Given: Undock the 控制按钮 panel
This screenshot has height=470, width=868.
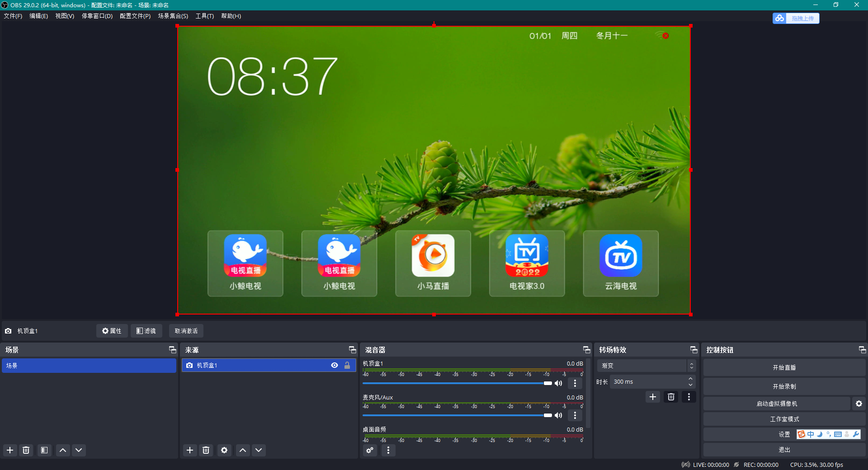Looking at the screenshot, I should tap(862, 350).
